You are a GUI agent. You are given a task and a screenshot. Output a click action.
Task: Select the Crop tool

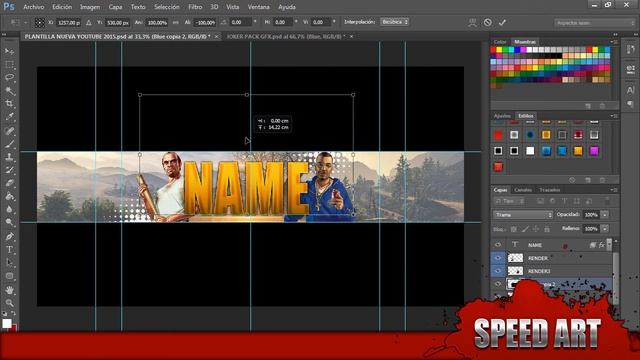(9, 104)
